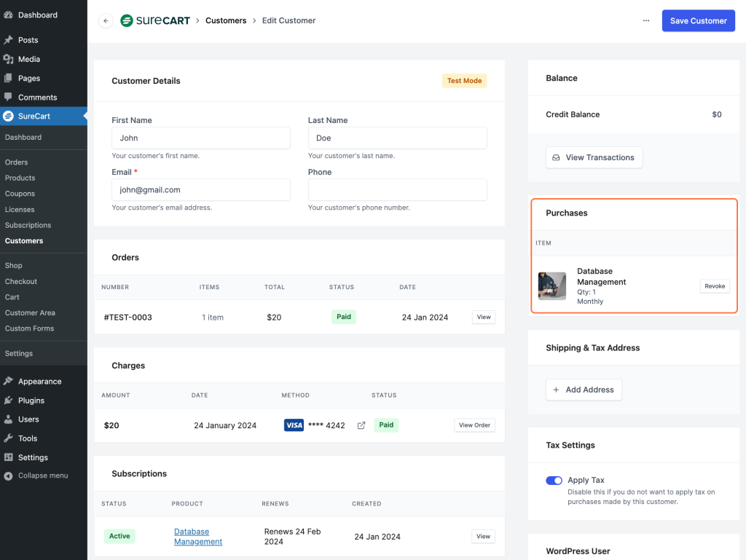Select Subscriptions in SureCart submenu
746x560 pixels.
point(28,225)
